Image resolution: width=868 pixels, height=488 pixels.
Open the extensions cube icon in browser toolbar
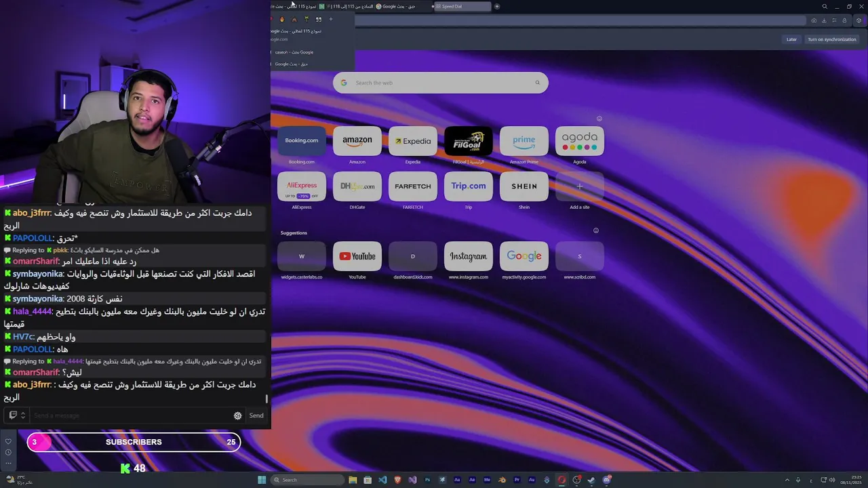pyautogui.click(x=859, y=20)
